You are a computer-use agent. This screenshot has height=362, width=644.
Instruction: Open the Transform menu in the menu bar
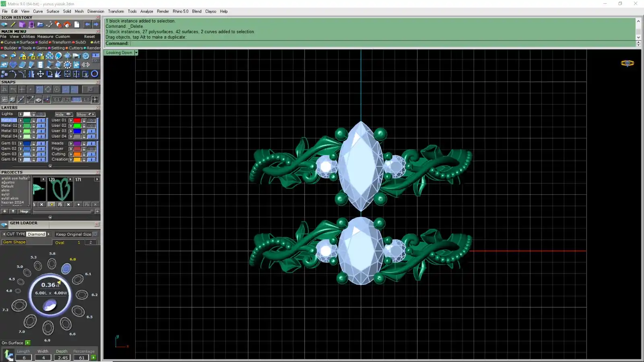(x=116, y=11)
